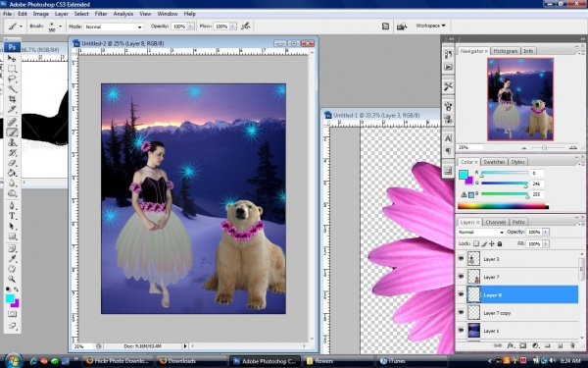This screenshot has width=588, height=368.
Task: Select the Clone Stamp tool
Action: [12, 142]
